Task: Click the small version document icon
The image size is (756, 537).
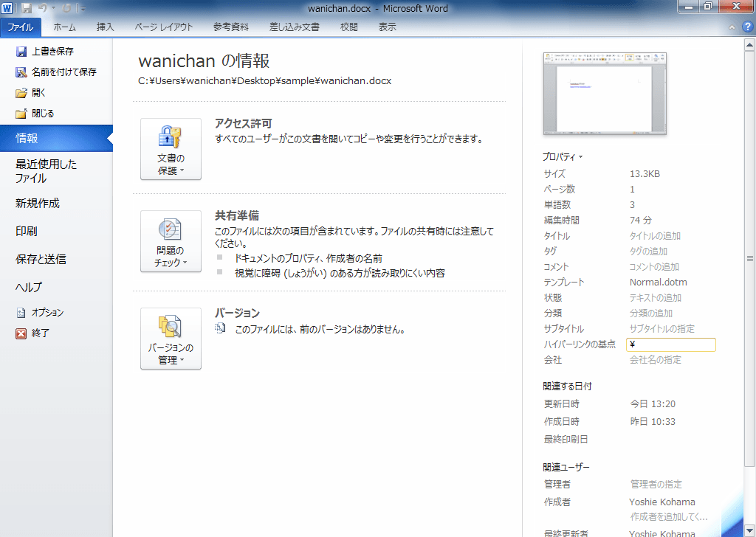Action: click(220, 329)
